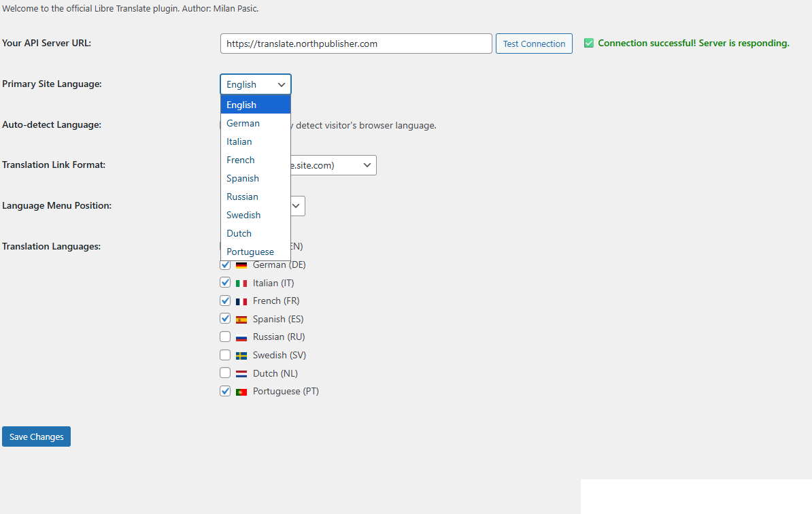Click the Spanish flag icon

pos(241,318)
